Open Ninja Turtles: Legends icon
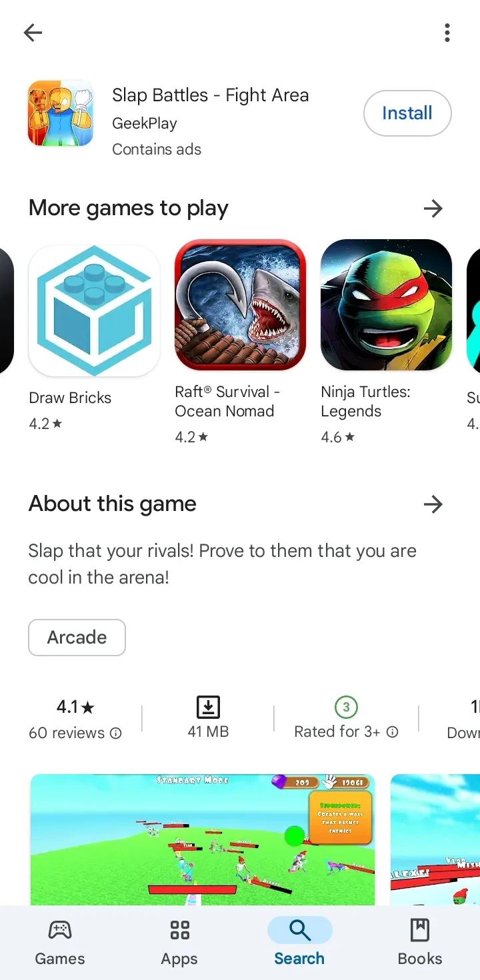Screen dimensions: 480x980 tap(386, 305)
